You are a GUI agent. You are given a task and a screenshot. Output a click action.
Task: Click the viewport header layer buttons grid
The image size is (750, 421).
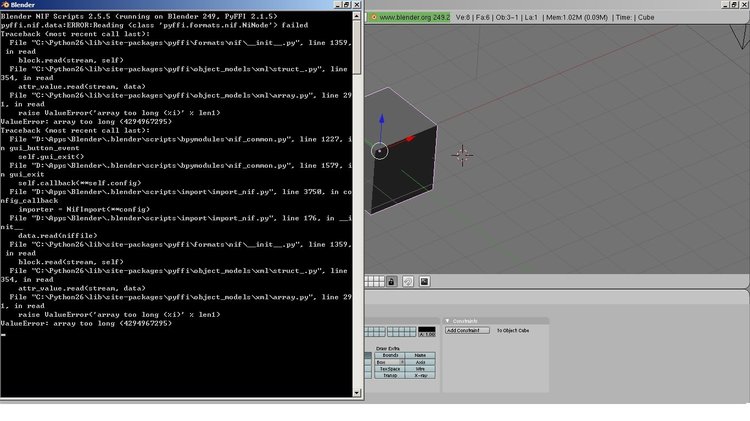pyautogui.click(x=375, y=281)
